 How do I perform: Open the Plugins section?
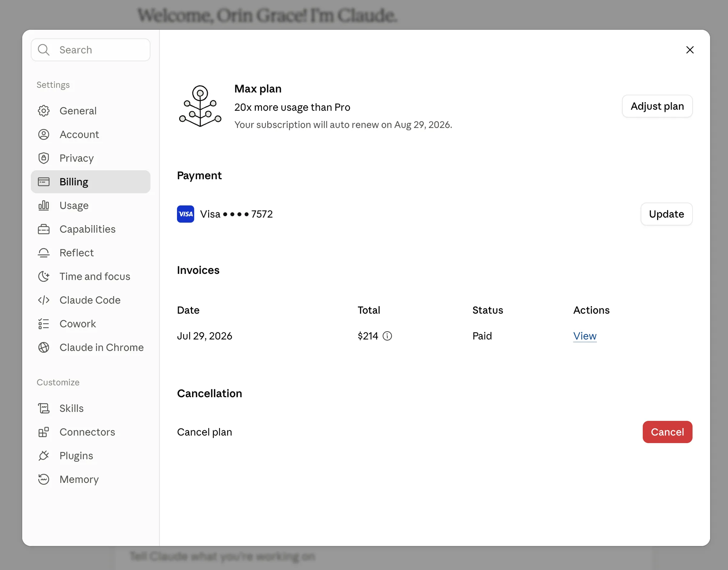[x=91, y=456]
